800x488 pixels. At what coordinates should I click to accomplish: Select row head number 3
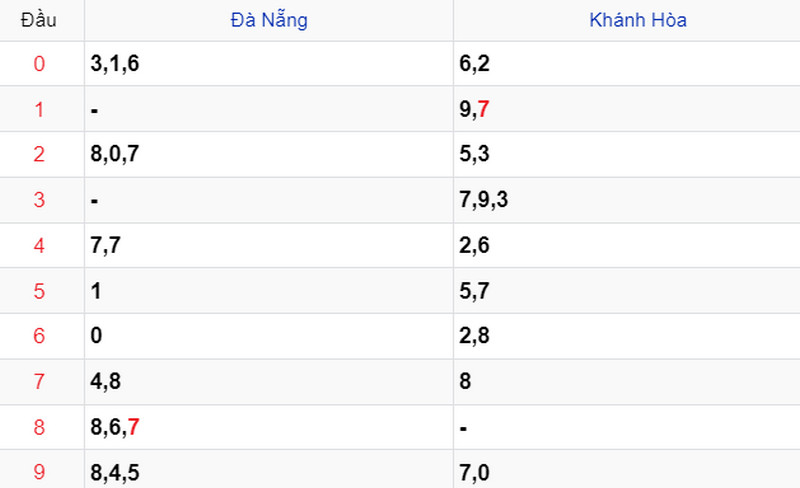click(39, 200)
